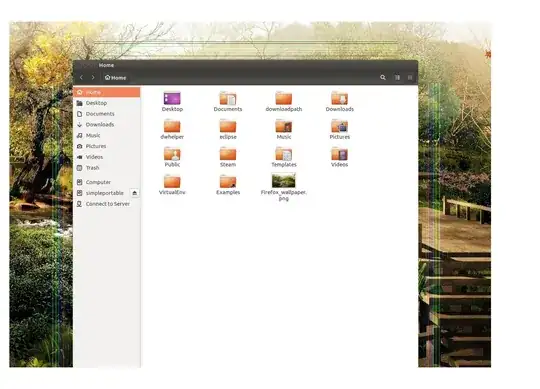The height and width of the screenshot is (389, 540).
Task: Select the Documents folder icon
Action: (x=228, y=98)
